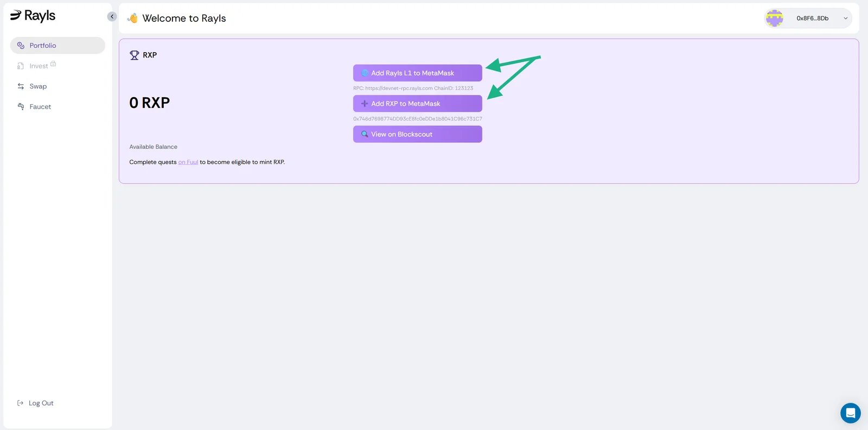Click the Invest document icon

click(x=21, y=66)
